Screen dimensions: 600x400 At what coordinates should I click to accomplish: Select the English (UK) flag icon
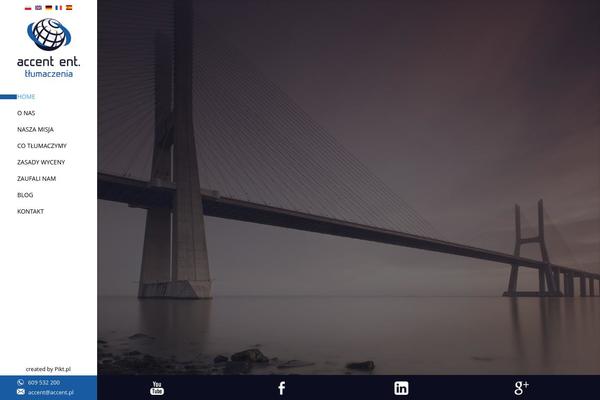click(38, 7)
